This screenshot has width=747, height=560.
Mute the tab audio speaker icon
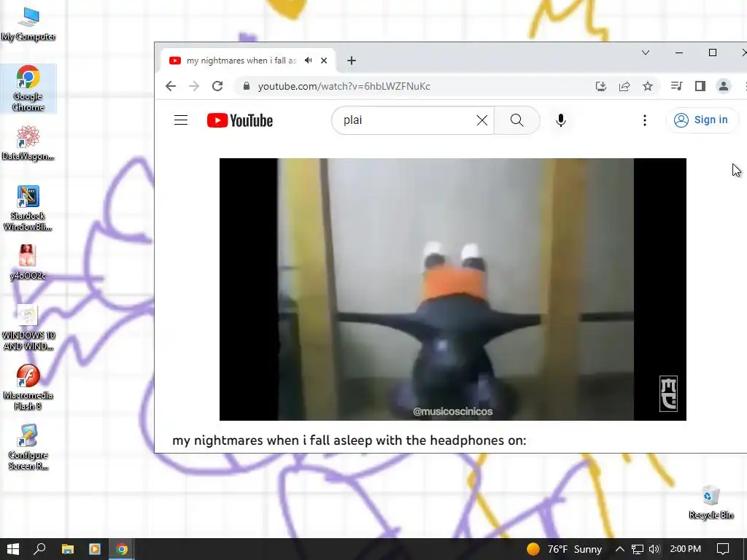pos(309,61)
